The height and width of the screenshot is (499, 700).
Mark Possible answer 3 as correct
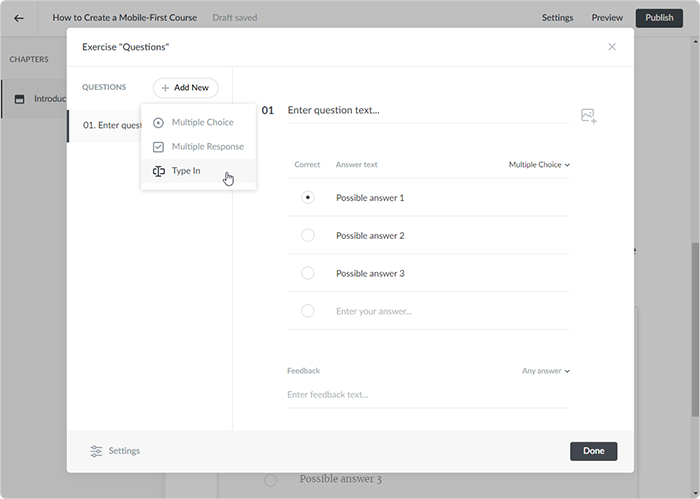tap(308, 273)
